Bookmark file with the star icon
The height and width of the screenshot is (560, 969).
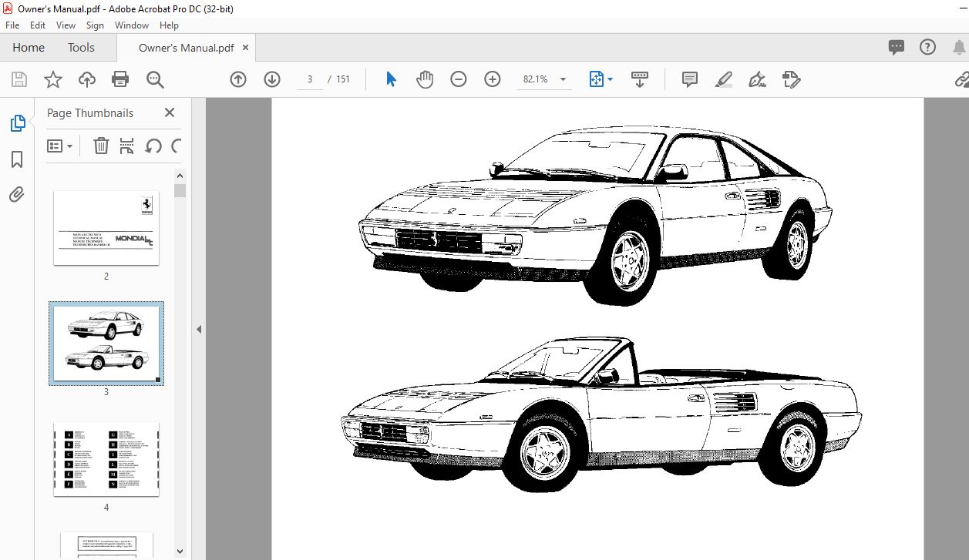tap(52, 79)
